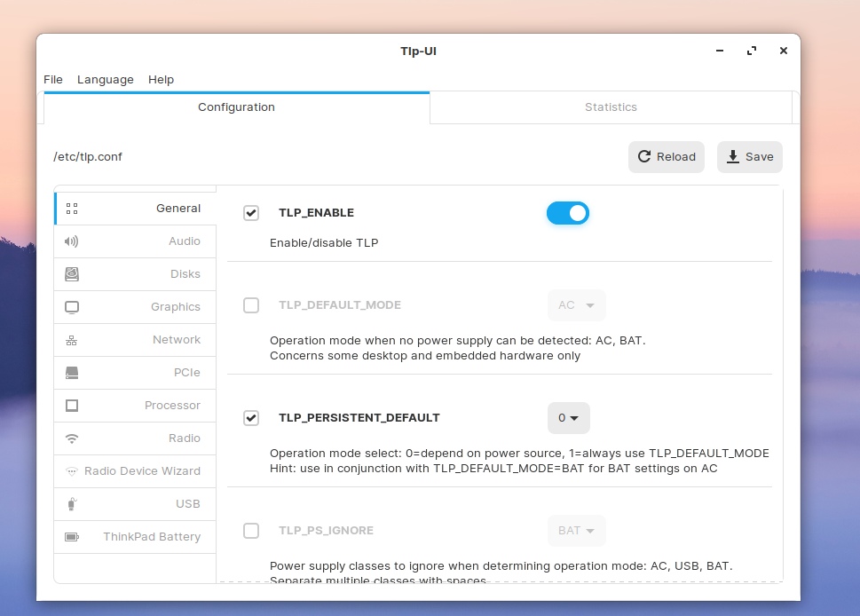Open the Radio wifi icon category
The image size is (860, 616).
click(72, 438)
